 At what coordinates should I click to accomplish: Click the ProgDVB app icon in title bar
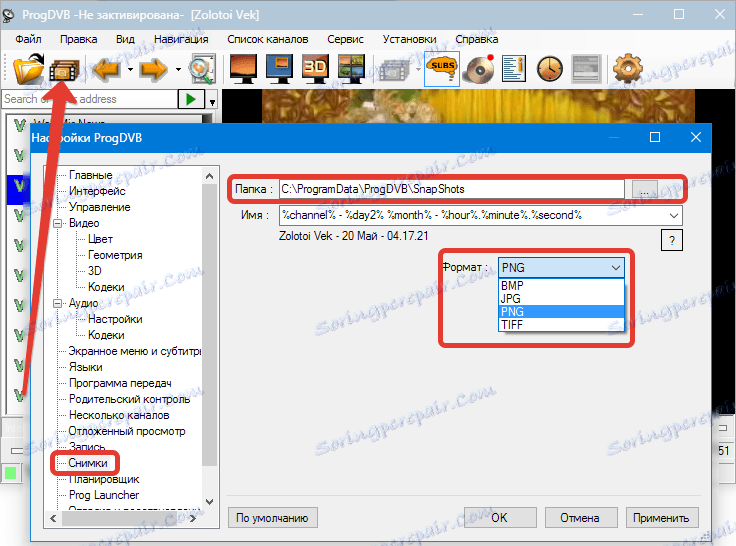(8, 15)
